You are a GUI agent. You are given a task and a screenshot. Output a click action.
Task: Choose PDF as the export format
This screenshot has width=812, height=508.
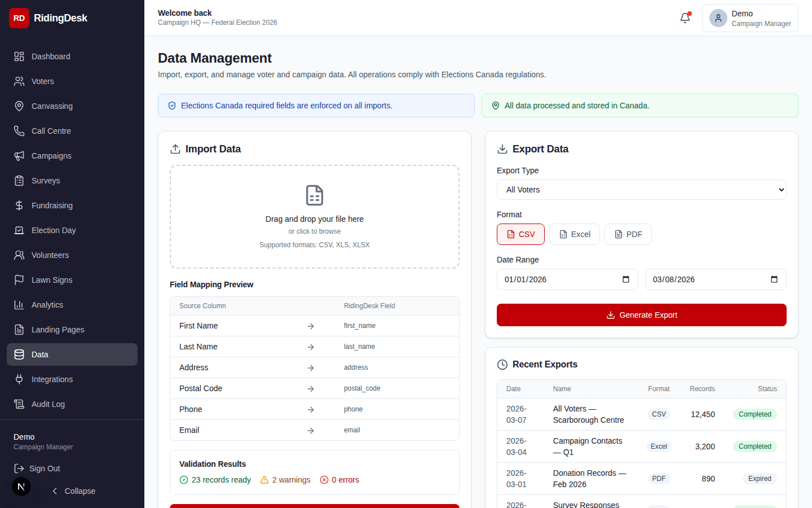coord(628,234)
